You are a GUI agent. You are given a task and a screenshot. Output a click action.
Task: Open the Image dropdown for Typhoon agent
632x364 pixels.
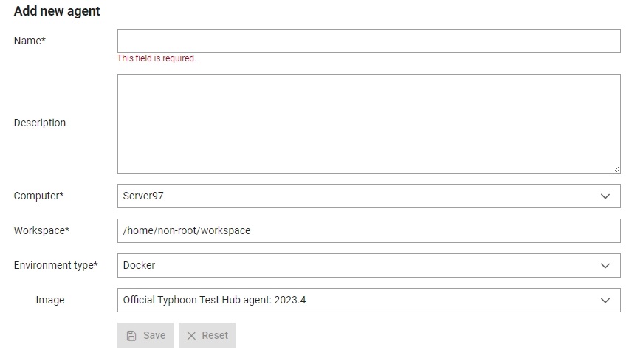tap(369, 300)
